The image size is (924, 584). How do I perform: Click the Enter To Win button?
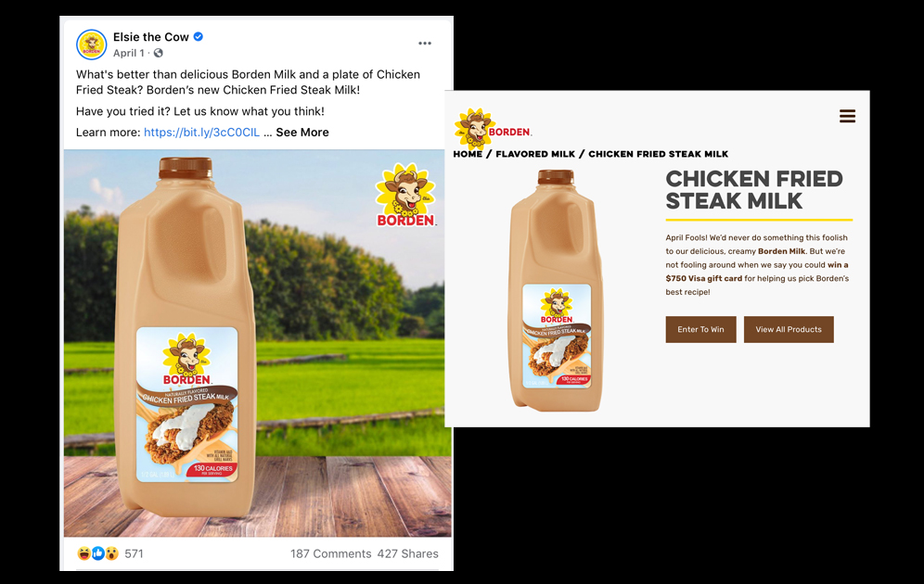tap(700, 329)
